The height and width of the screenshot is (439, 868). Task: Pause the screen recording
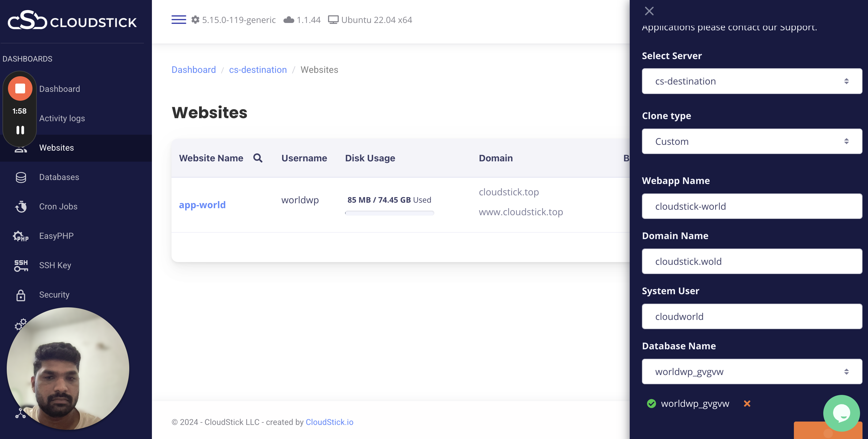click(x=20, y=130)
